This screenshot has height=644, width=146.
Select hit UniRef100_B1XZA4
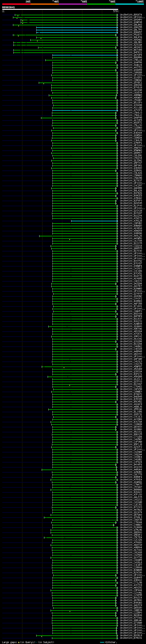131,344
